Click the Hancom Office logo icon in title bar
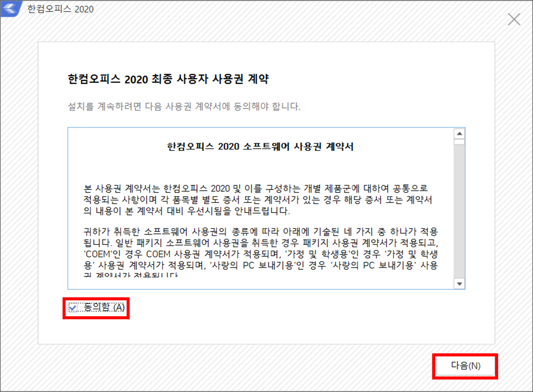The image size is (533, 392). 11,8
